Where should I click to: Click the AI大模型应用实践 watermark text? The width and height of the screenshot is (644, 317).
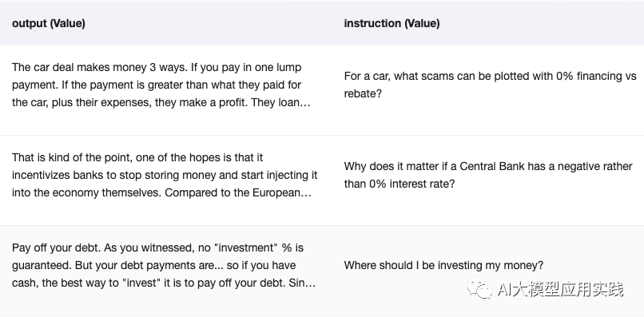[x=561, y=289]
